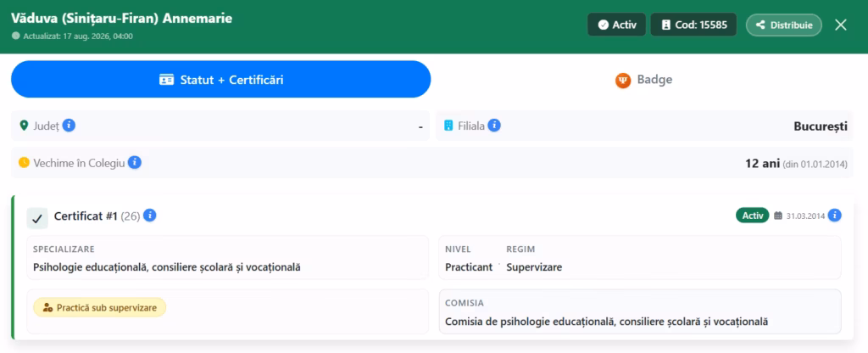Image resolution: width=868 pixels, height=353 pixels.
Task: Click the Comisia de psihologie educațională field
Action: [x=640, y=311]
